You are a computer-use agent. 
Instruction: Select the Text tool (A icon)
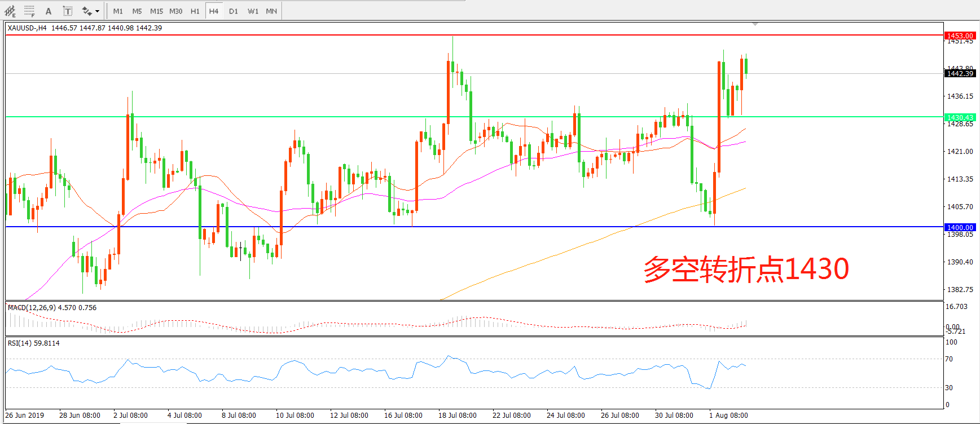tap(49, 11)
